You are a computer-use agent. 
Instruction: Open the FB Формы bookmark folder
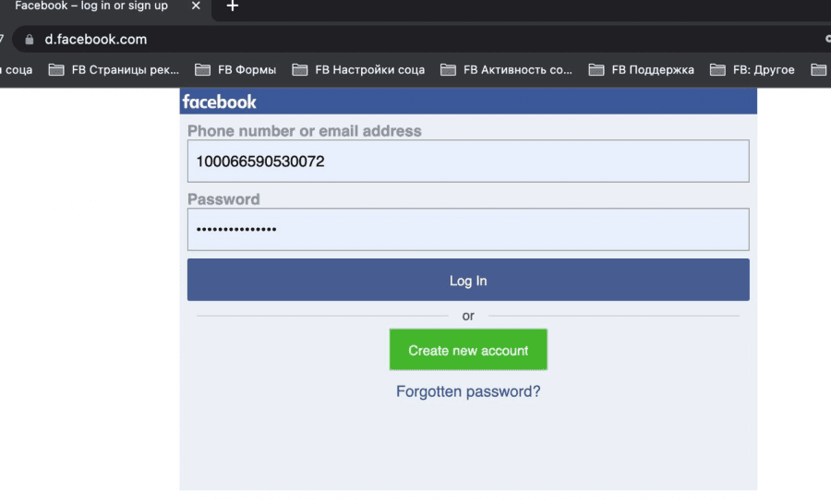tap(235, 69)
